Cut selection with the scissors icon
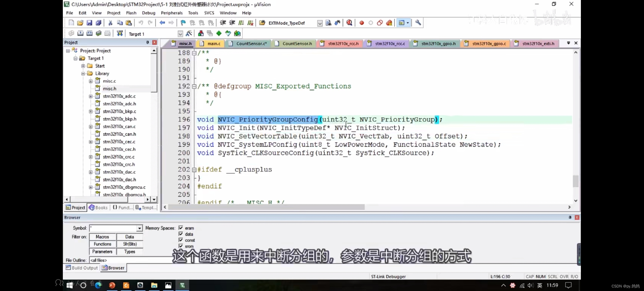644x291 pixels. 110,23
